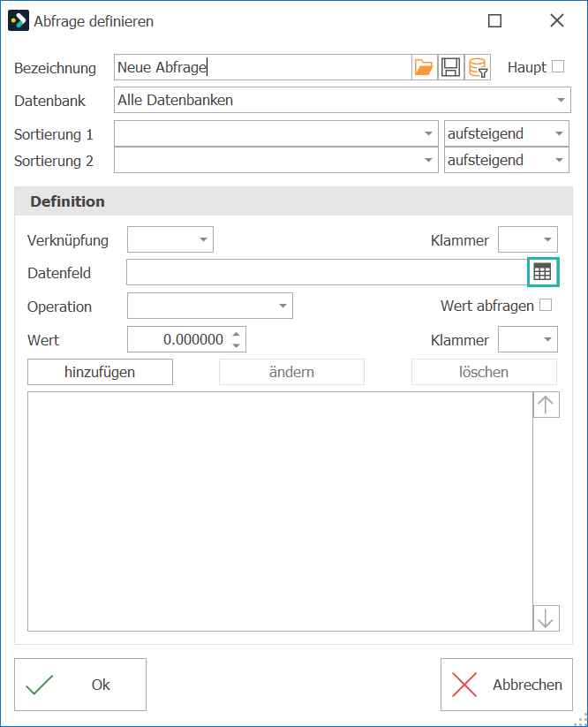Toggle the Wert abfragen checkbox
The image size is (588, 727).
pyautogui.click(x=546, y=305)
